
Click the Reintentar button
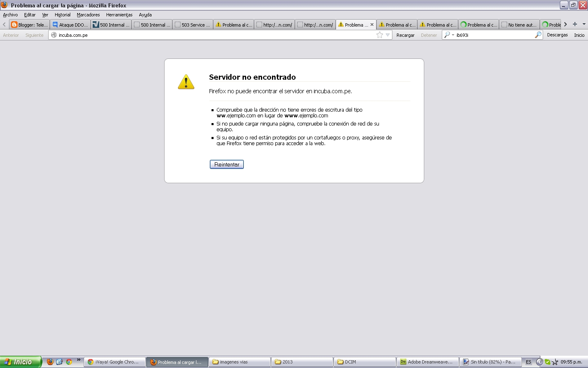(x=227, y=164)
